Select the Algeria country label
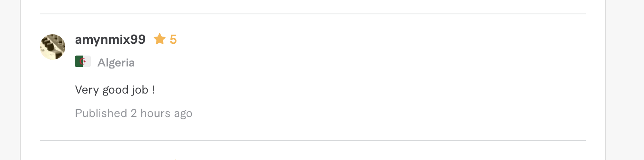Image resolution: width=644 pixels, height=160 pixels. (116, 62)
